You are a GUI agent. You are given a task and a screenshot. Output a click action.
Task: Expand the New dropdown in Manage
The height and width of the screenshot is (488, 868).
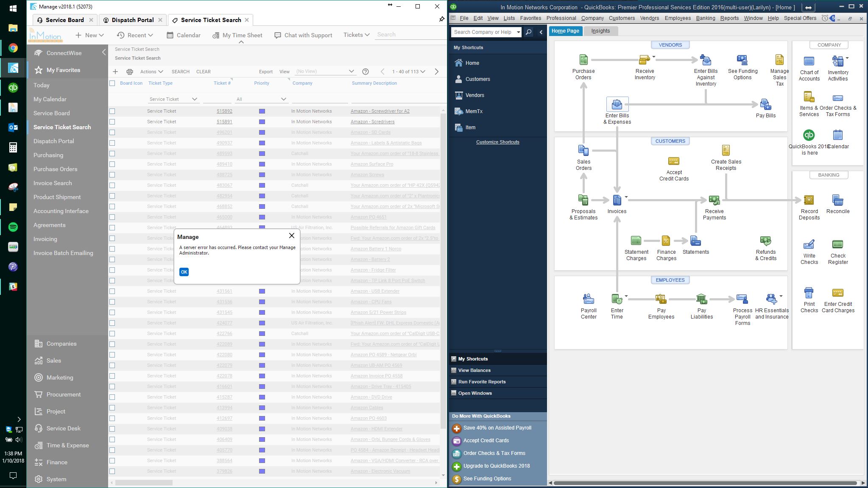coord(90,35)
